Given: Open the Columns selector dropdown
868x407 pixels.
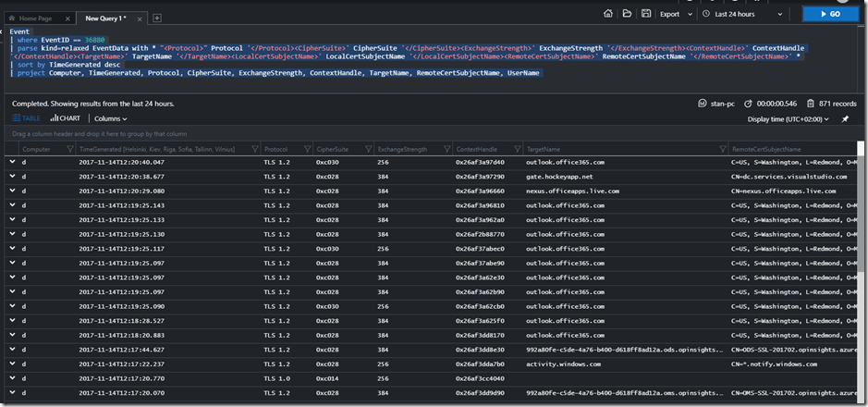Looking at the screenshot, I should [x=110, y=118].
